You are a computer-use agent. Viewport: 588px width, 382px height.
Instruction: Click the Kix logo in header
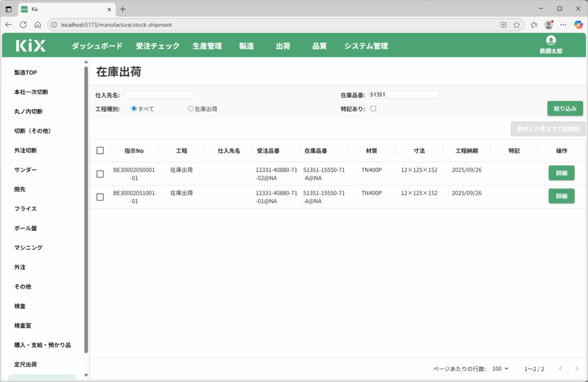[x=30, y=46]
